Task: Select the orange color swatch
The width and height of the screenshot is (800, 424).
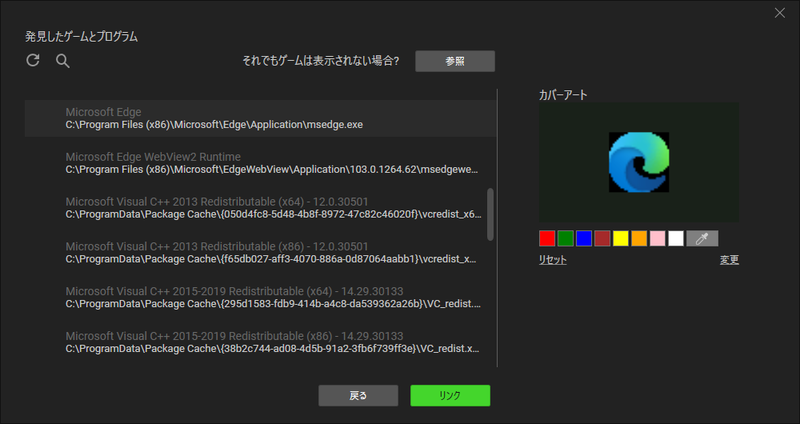Action: click(x=639, y=238)
